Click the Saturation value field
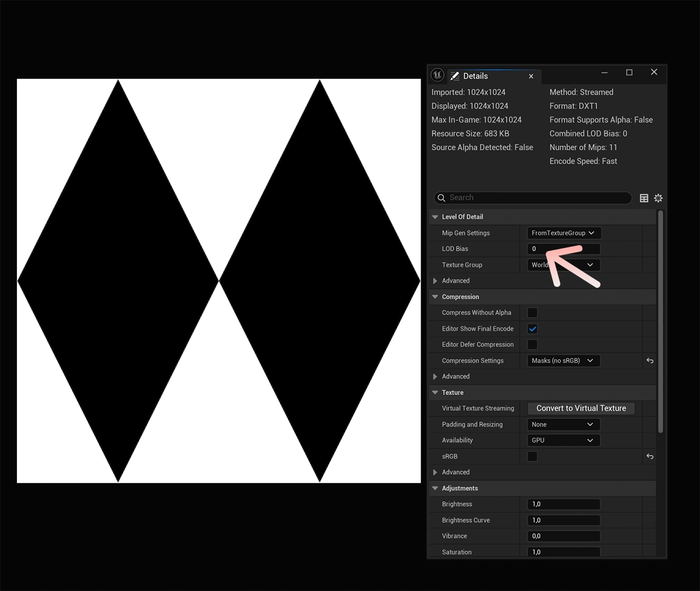Viewport: 700px width, 591px height. [564, 552]
